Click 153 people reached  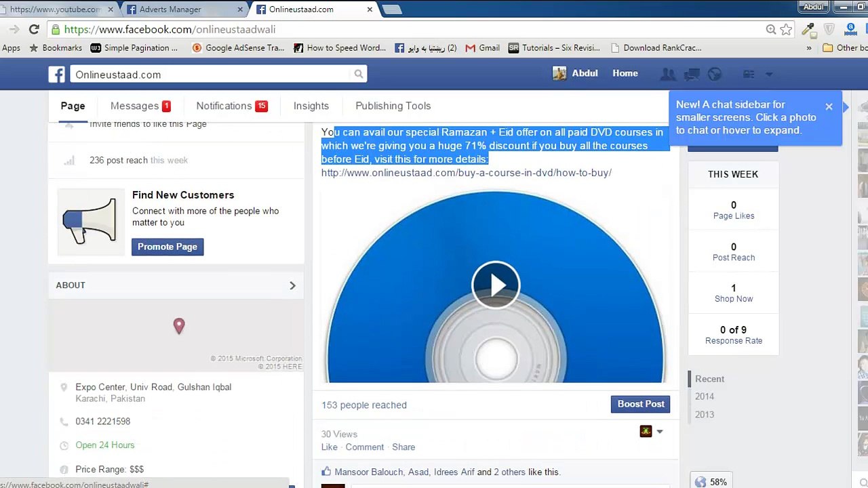tap(364, 405)
